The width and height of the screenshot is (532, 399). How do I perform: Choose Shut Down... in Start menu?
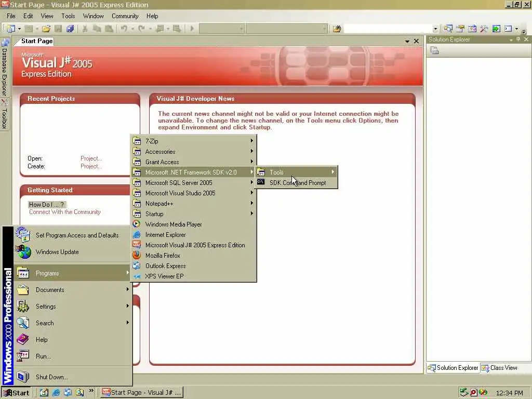[x=72, y=377]
